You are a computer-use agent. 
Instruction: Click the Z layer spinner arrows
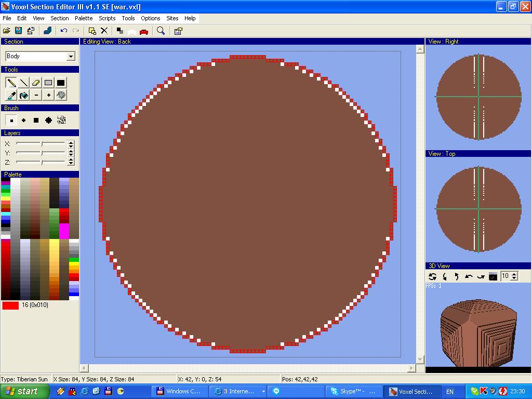[x=71, y=162]
